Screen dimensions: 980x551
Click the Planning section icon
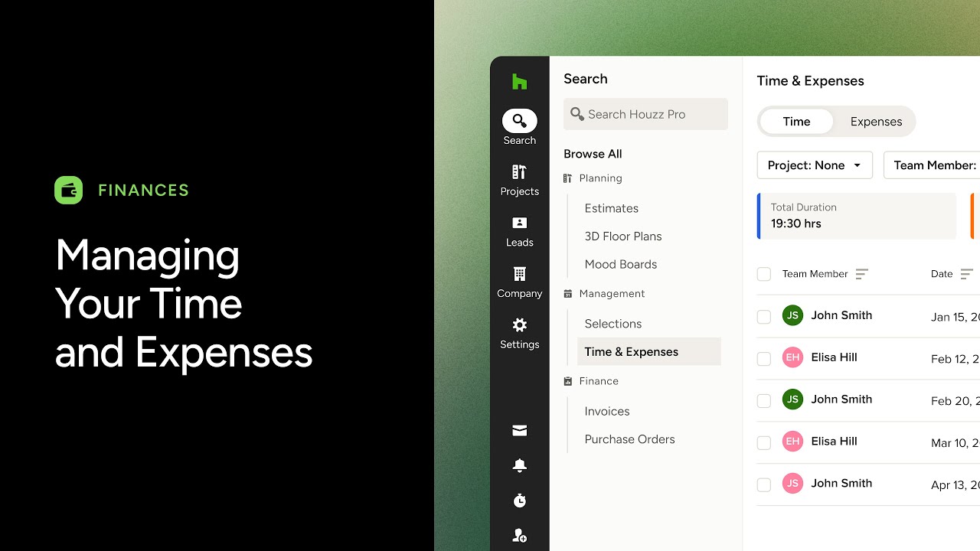(x=568, y=178)
